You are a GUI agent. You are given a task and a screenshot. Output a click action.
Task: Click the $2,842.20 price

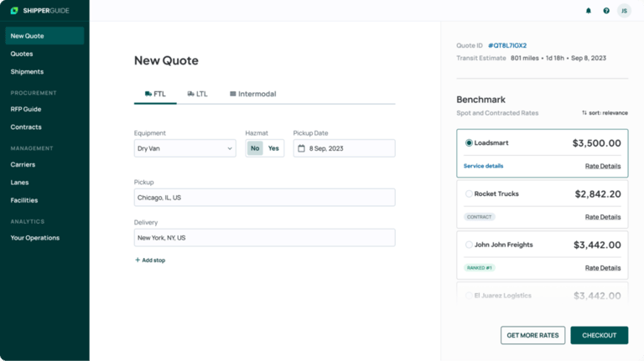pyautogui.click(x=598, y=194)
